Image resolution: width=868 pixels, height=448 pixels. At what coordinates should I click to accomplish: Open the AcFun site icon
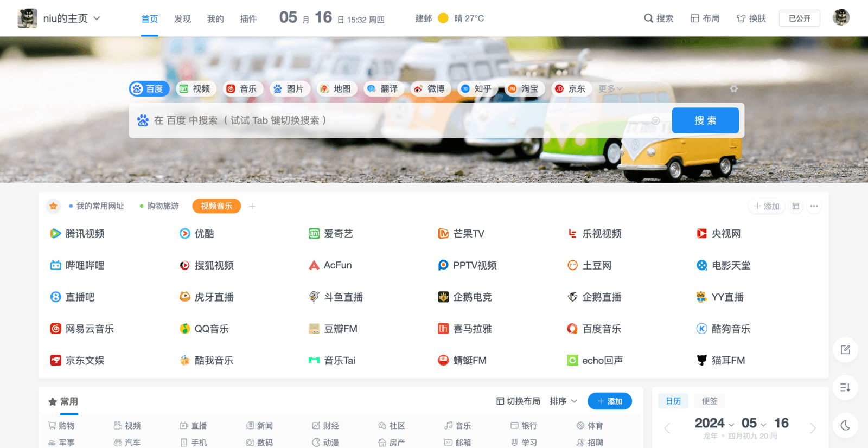tap(314, 265)
